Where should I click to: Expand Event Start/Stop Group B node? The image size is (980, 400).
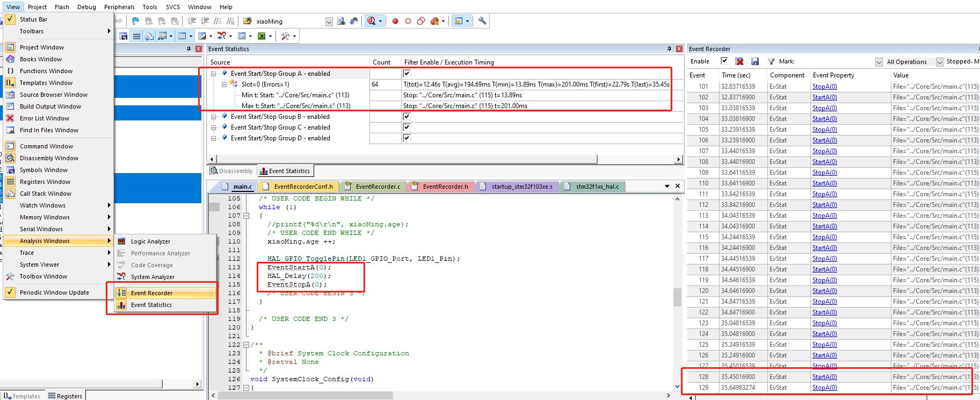coord(214,117)
